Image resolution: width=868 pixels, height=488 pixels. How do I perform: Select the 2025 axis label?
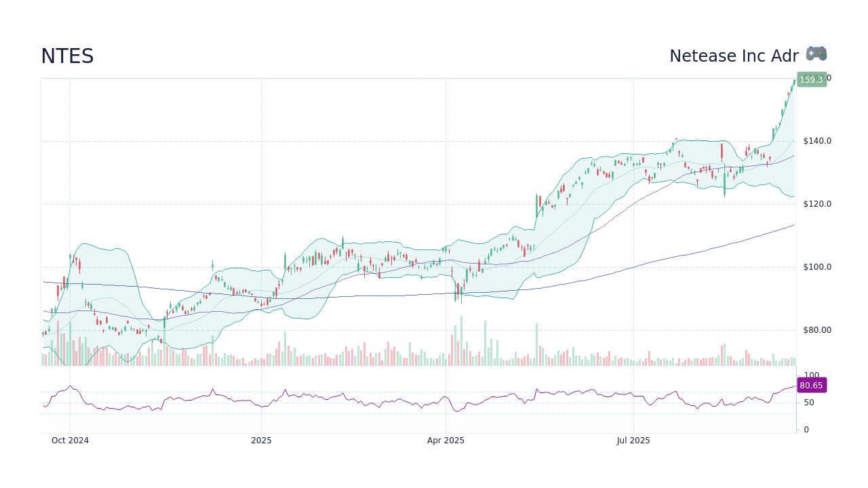(260, 440)
